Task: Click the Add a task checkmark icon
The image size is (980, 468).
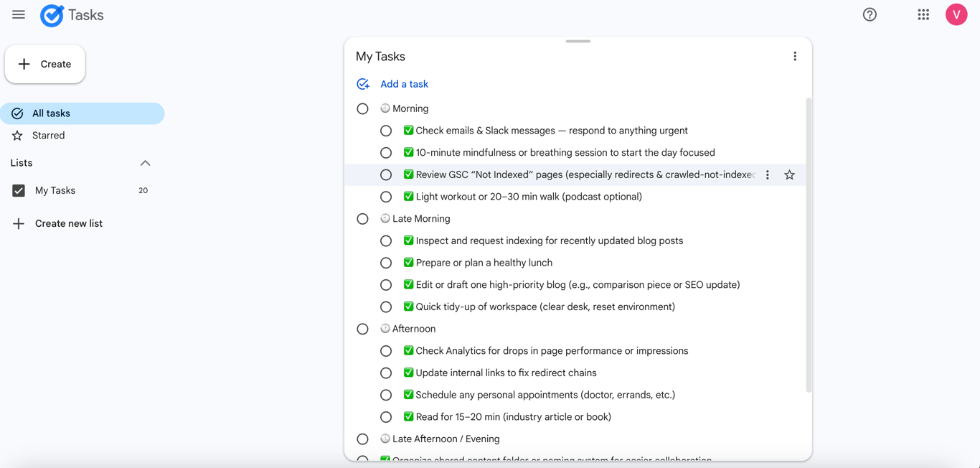Action: [363, 83]
